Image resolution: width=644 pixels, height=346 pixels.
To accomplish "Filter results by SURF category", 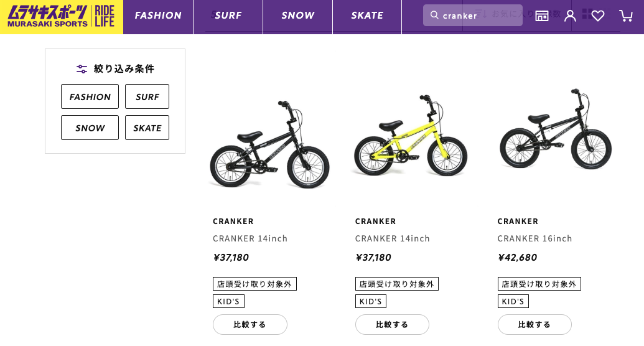I will coord(147,96).
